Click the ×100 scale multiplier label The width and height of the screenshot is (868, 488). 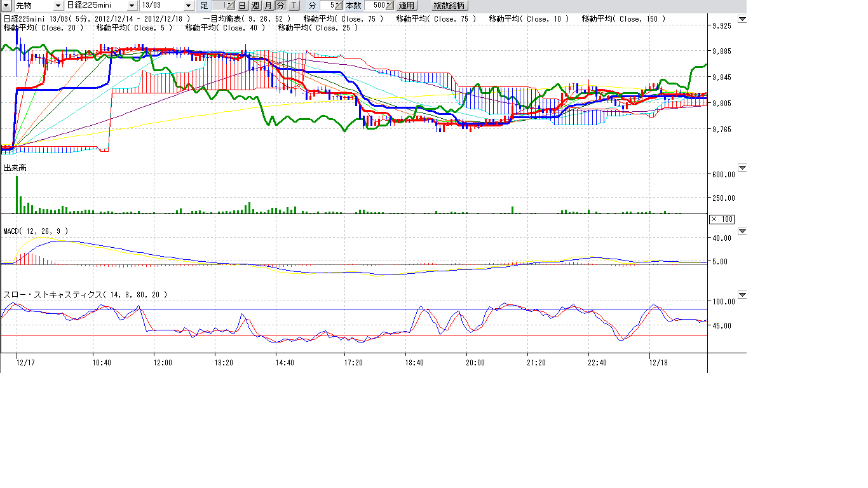(721, 219)
